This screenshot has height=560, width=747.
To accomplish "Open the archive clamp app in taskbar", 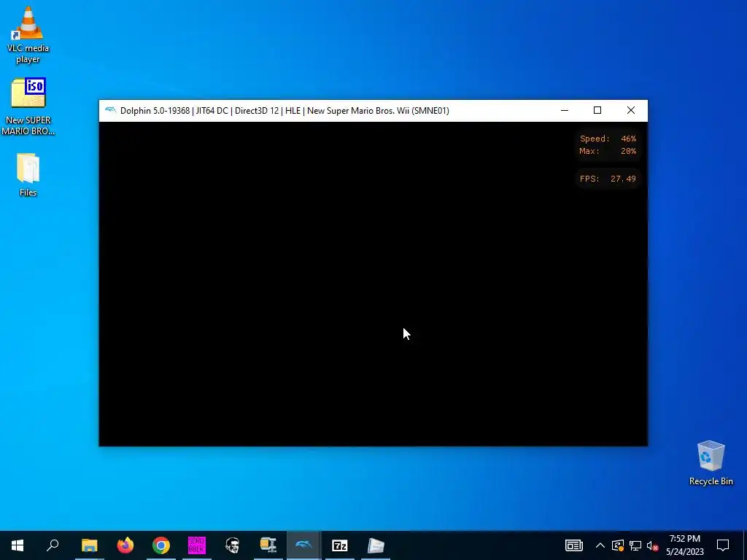I will click(268, 545).
